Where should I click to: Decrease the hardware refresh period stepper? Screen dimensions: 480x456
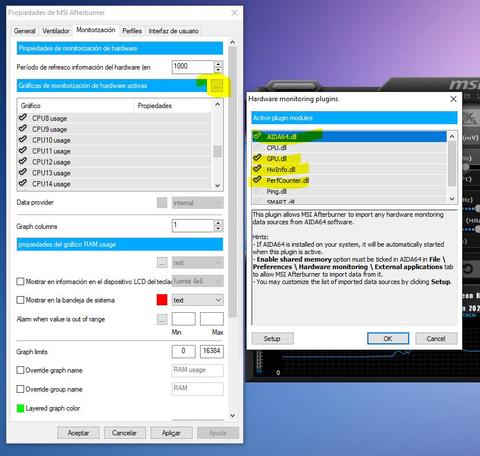218,70
